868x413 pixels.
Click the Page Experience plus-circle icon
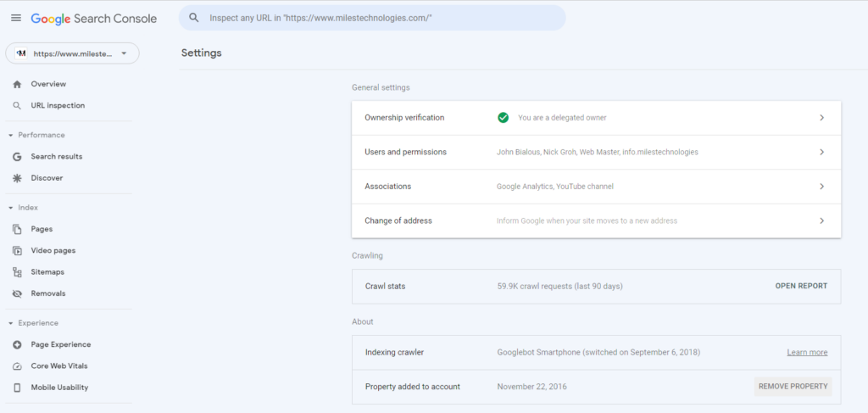click(17, 344)
